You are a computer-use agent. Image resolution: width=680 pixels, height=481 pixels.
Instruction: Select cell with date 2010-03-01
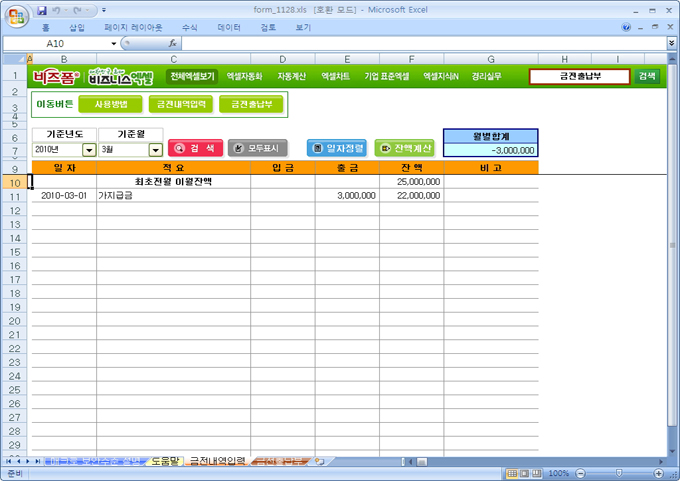64,196
